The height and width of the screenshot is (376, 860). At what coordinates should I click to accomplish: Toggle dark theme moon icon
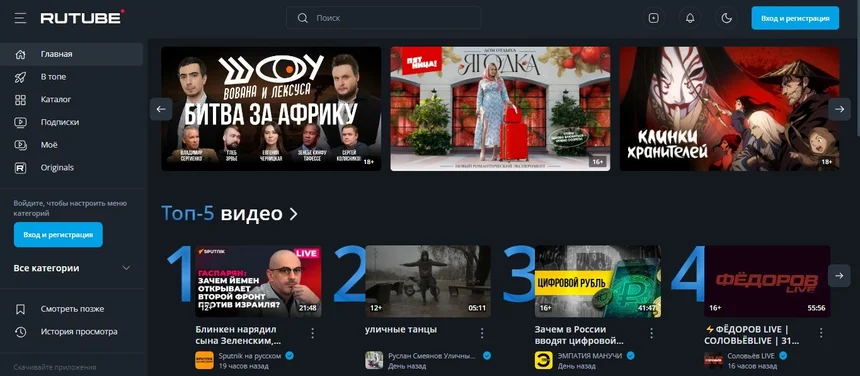pos(726,18)
